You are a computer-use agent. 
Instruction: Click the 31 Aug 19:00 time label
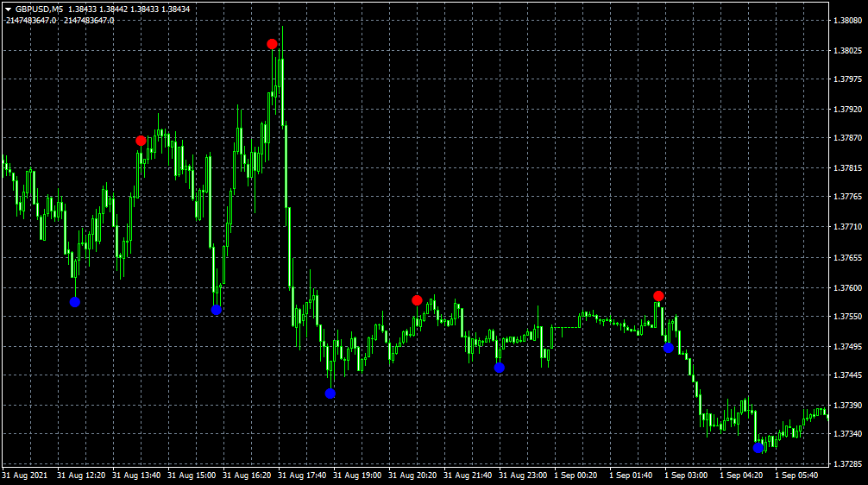point(357,475)
